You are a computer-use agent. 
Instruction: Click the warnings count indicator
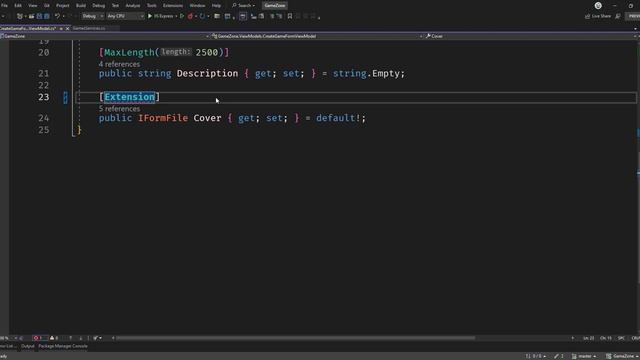coord(54,338)
